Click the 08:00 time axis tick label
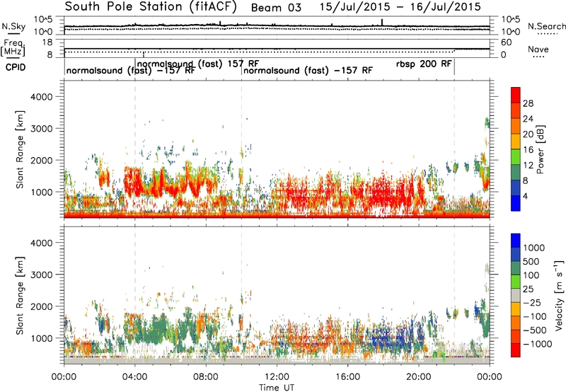Screen dimensions: 566x392 click(205, 377)
